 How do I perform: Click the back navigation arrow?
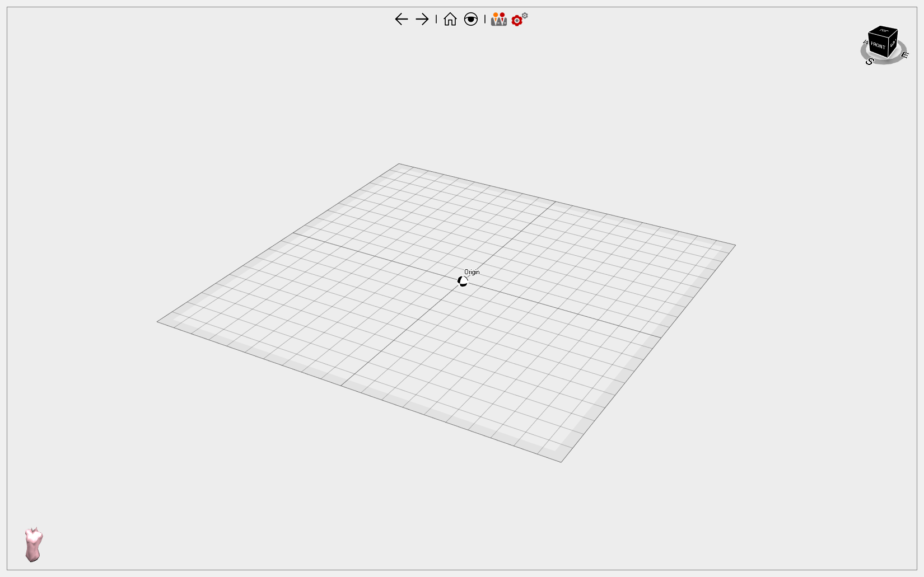click(x=401, y=19)
